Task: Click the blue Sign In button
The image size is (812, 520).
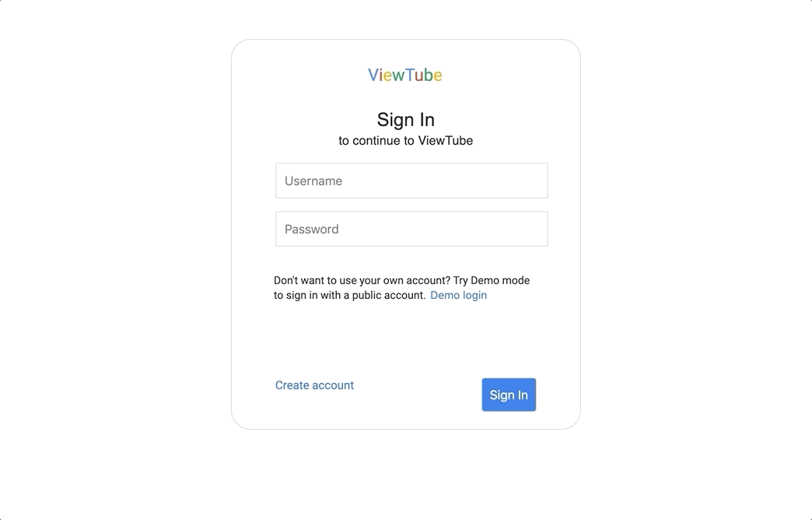Action: click(509, 395)
